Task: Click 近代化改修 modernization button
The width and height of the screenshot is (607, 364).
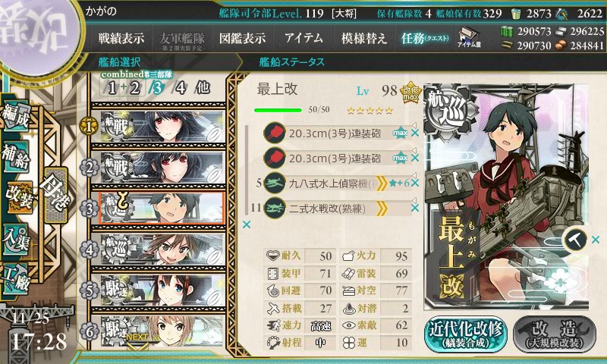Action: 466,334
